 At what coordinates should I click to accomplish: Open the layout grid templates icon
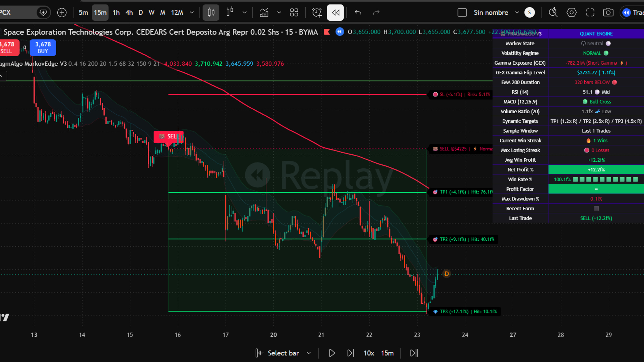tap(294, 13)
